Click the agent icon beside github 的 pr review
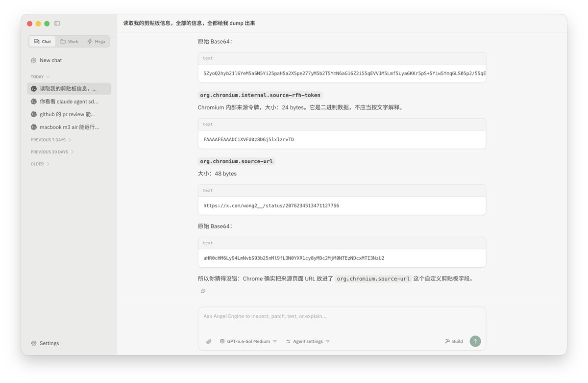This screenshot has height=383, width=588. [x=34, y=114]
